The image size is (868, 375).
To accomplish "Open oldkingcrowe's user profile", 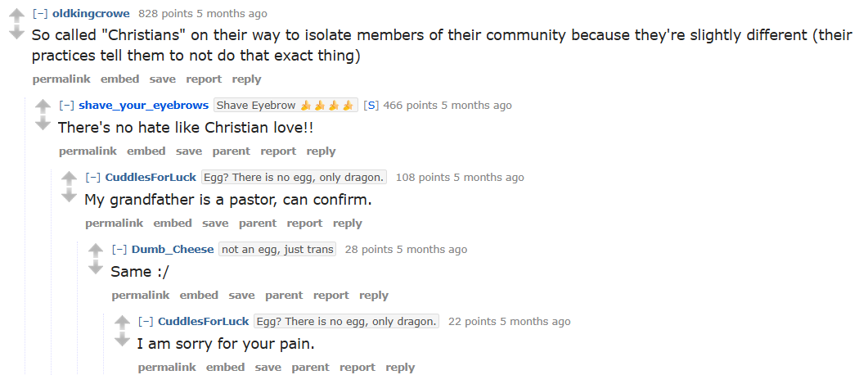I will tap(91, 14).
